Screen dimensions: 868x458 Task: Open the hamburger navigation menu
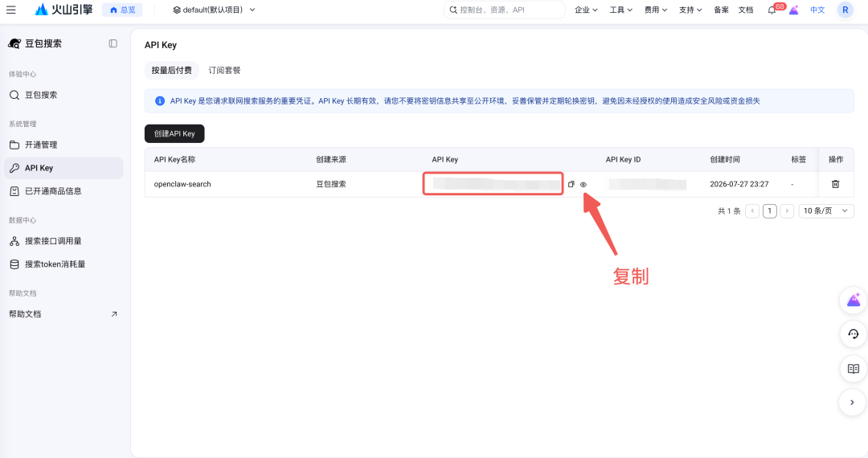(11, 10)
